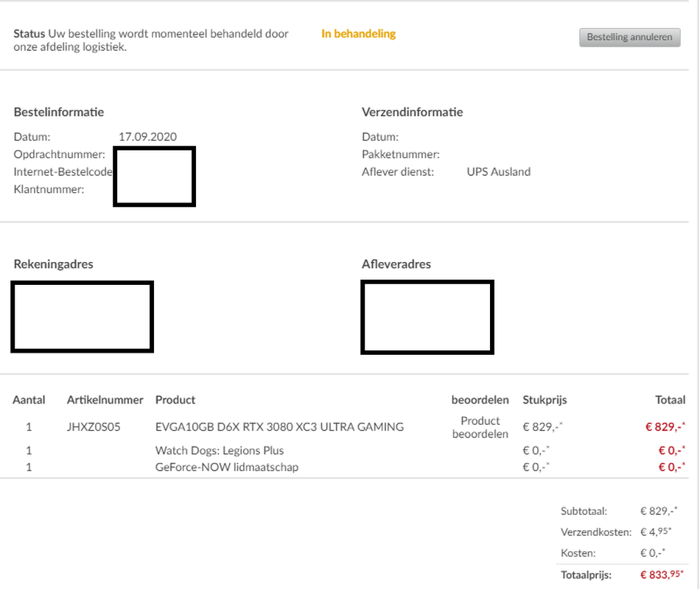
Task: Click the order date 17.09.2020
Action: [x=147, y=136]
